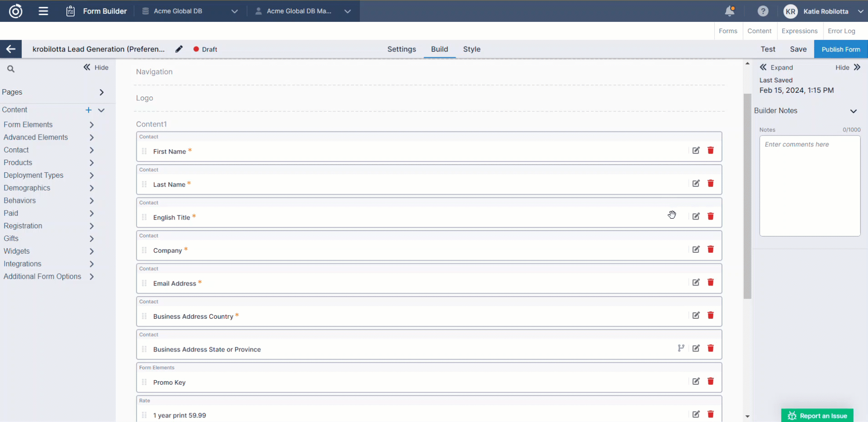Screen dimensions: 868x422
Task: Delete the First Name field
Action: (711, 151)
